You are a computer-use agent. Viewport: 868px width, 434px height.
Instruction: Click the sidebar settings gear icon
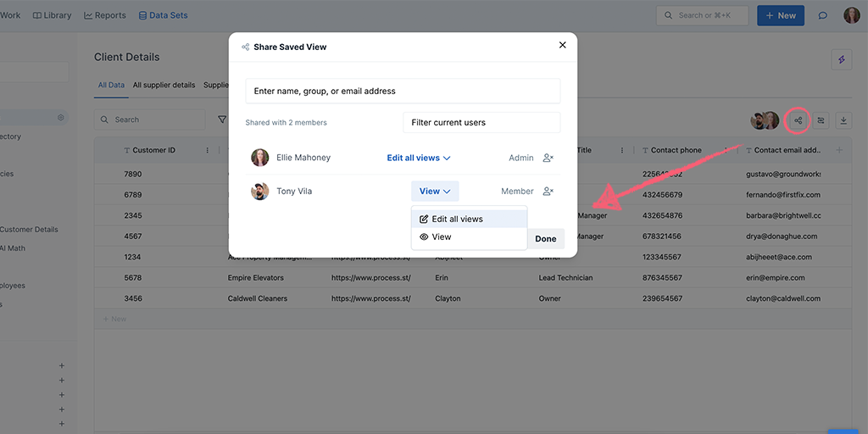(61, 117)
